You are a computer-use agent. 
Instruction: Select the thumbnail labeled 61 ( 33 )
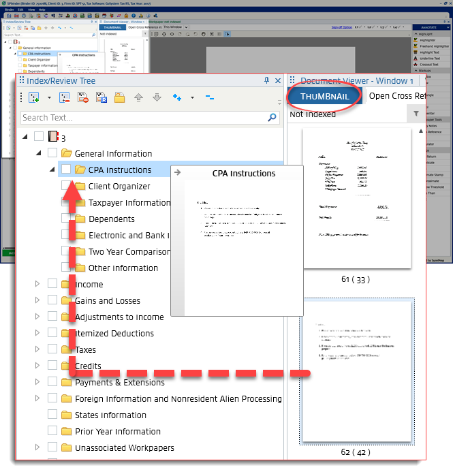click(358, 198)
